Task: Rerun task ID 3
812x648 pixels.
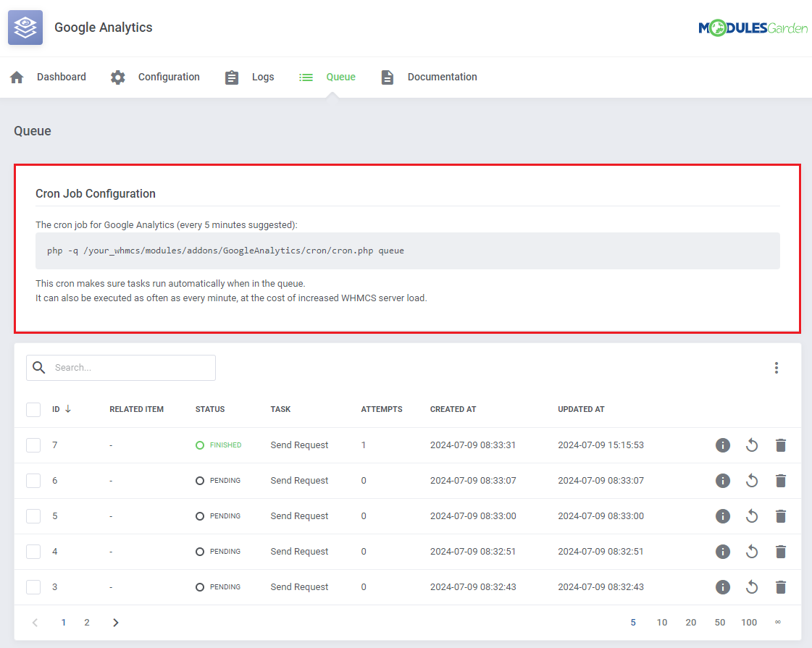Action: coord(752,587)
